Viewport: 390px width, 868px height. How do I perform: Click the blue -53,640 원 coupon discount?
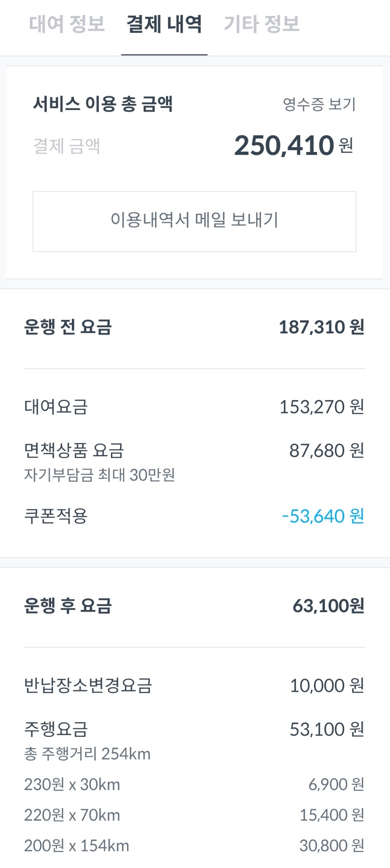tap(322, 516)
